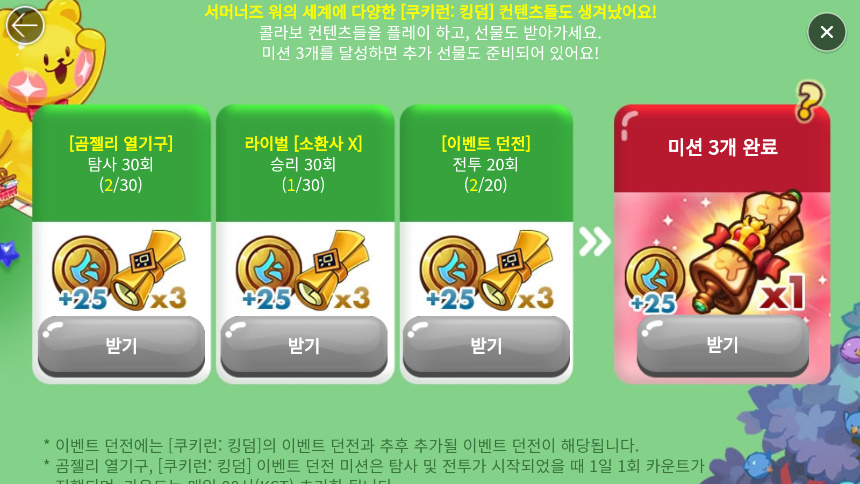This screenshot has height=484, width=860.
Task: Select the [곰젤리 열기구] mission header
Action: point(121,143)
